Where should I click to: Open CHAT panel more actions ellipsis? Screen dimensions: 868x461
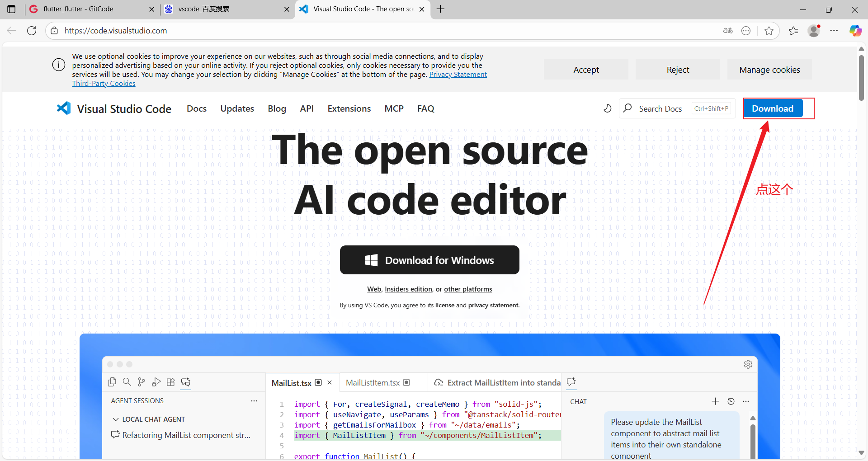746,401
